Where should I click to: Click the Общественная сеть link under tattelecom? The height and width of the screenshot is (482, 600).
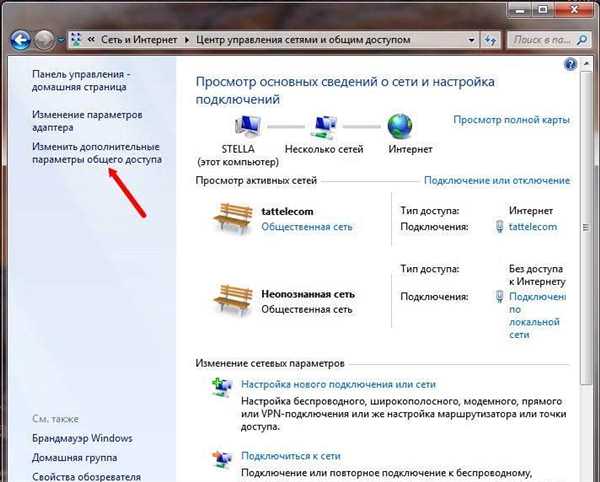[x=307, y=227]
